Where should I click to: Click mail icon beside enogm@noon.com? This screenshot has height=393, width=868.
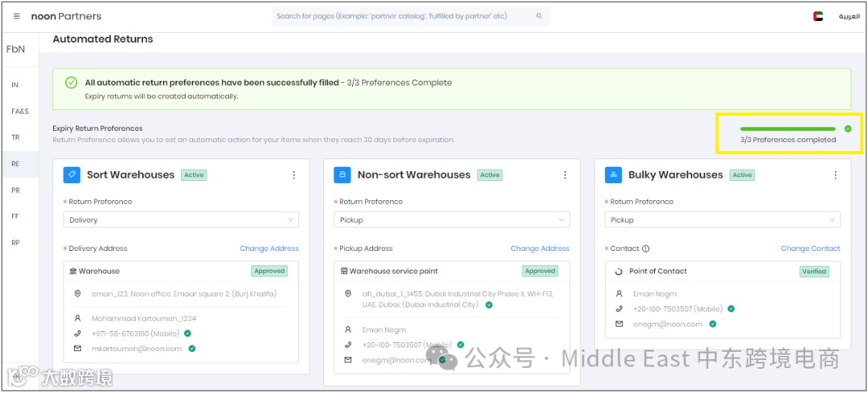coord(620,325)
